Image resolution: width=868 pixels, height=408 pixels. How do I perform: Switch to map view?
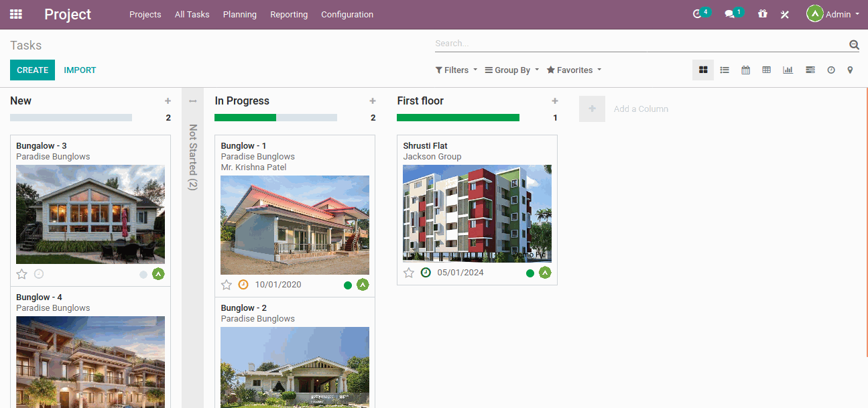pyautogui.click(x=850, y=70)
